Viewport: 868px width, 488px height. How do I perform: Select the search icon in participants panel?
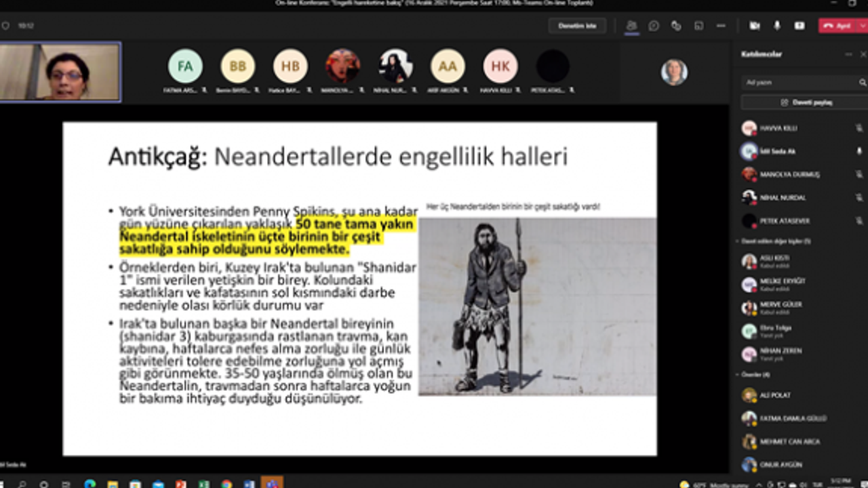[x=862, y=82]
